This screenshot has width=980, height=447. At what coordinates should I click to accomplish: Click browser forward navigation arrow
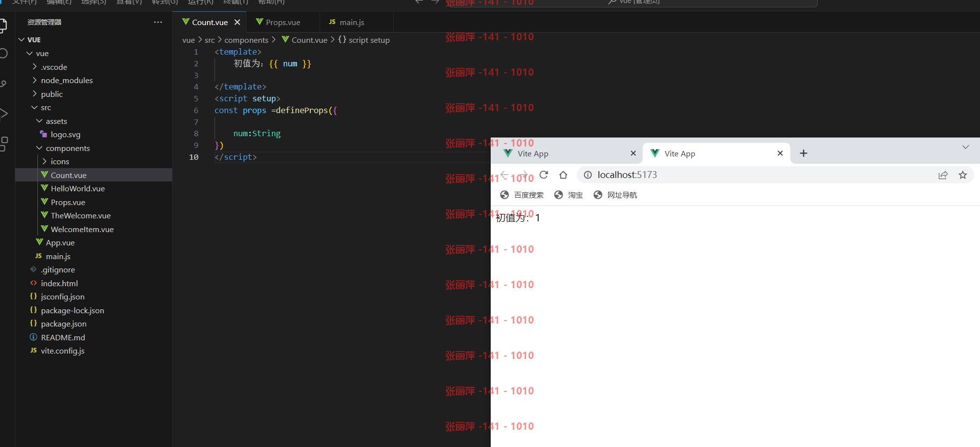click(524, 175)
